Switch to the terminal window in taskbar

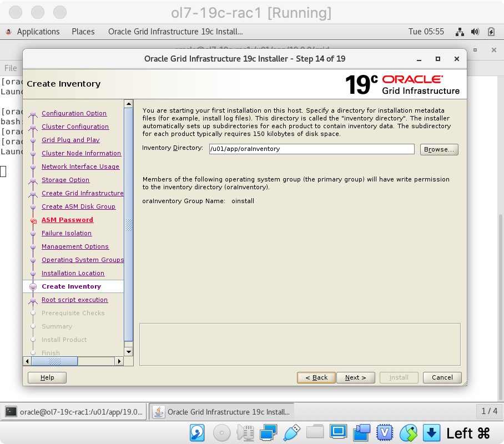75,412
